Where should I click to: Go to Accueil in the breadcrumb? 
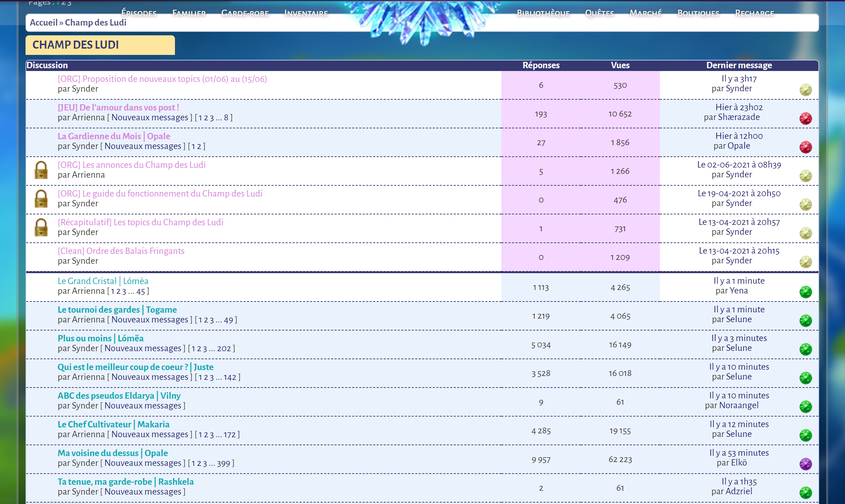click(43, 23)
